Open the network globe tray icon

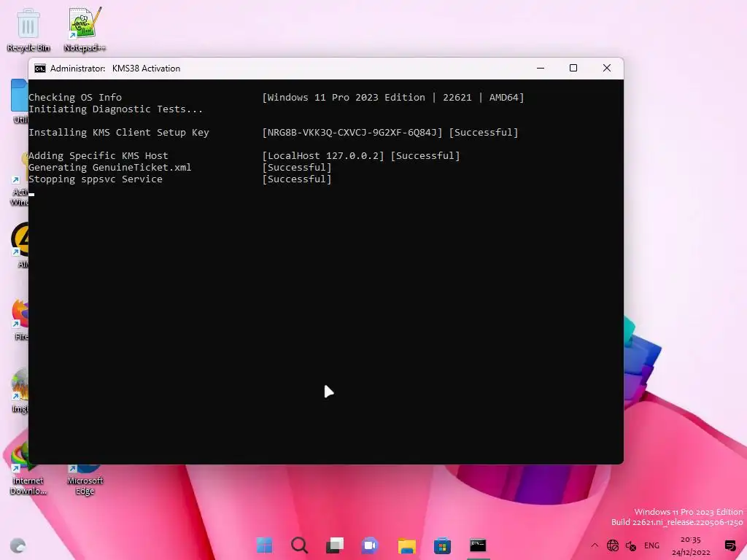[613, 545]
